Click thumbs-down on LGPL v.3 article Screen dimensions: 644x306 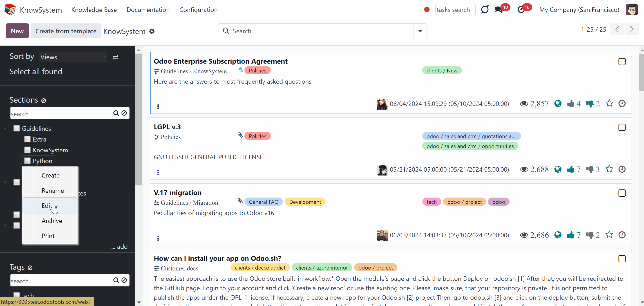[590, 169]
